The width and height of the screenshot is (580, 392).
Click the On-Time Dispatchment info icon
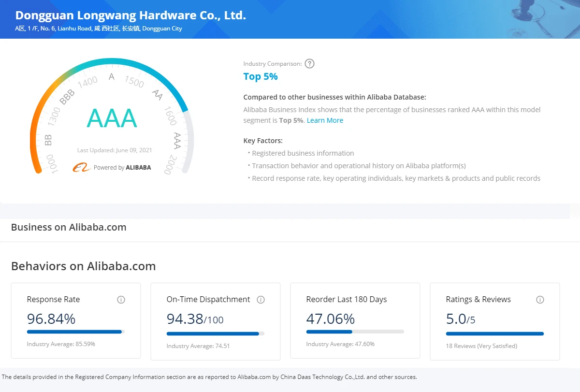(261, 300)
